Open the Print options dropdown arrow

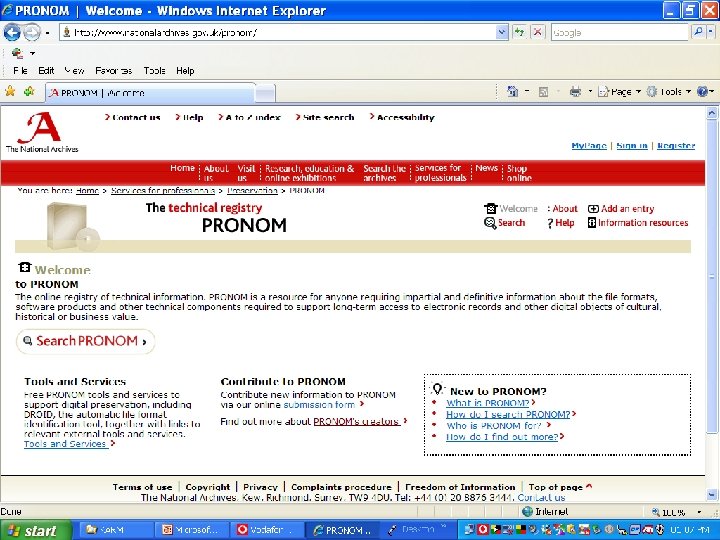pyautogui.click(x=590, y=92)
